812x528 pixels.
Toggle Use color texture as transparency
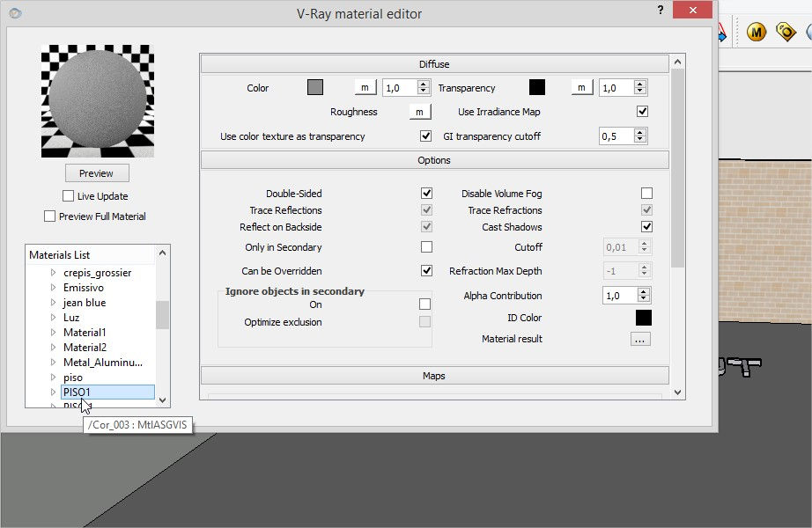(425, 136)
